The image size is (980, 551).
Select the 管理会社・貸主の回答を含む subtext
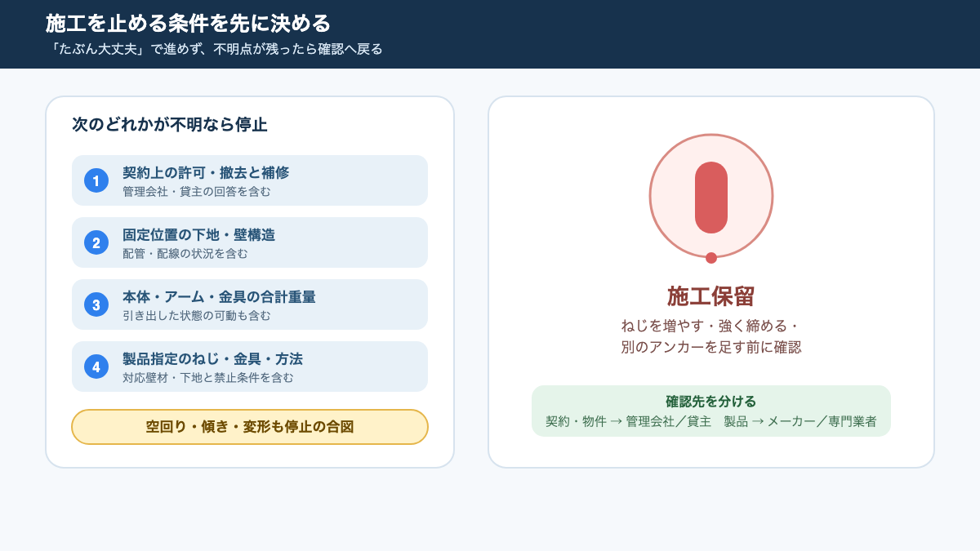196,192
